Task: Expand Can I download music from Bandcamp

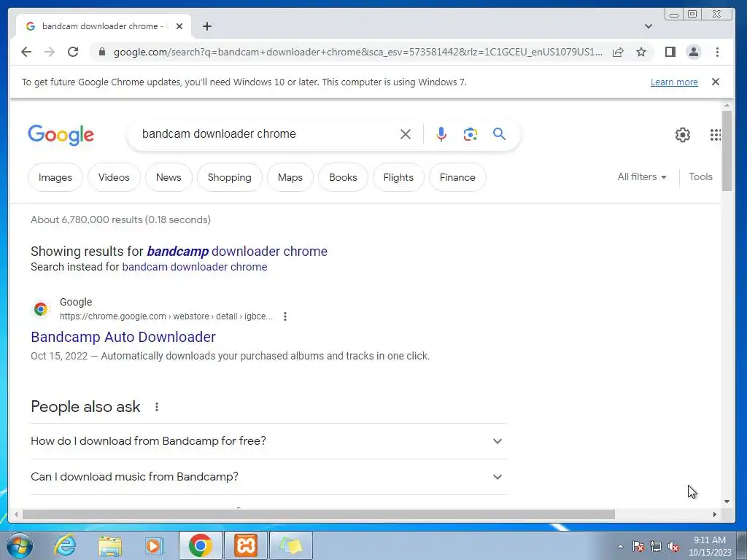Action: (x=268, y=477)
